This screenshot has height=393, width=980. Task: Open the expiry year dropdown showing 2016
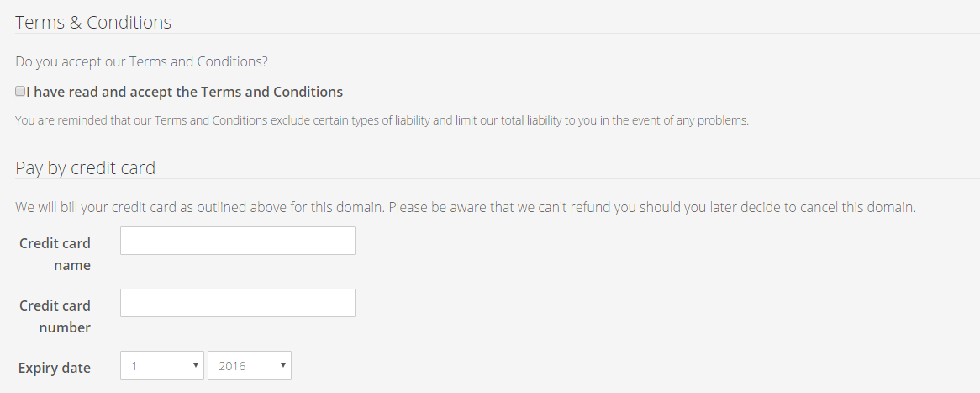tap(249, 365)
